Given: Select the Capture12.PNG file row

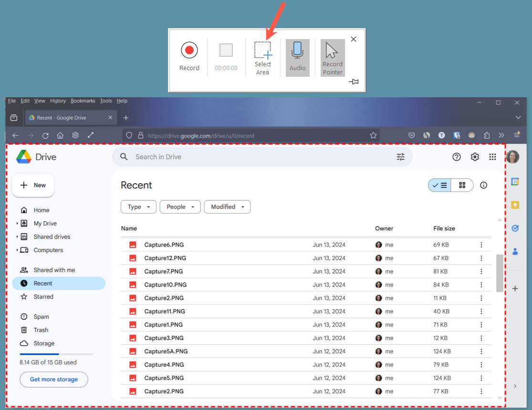Looking at the screenshot, I should pyautogui.click(x=306, y=258).
